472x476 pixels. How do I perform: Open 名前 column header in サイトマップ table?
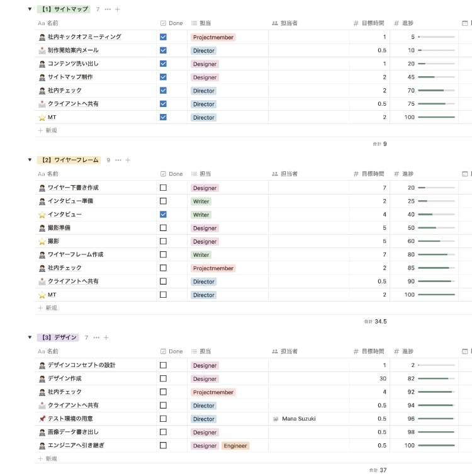(48, 23)
